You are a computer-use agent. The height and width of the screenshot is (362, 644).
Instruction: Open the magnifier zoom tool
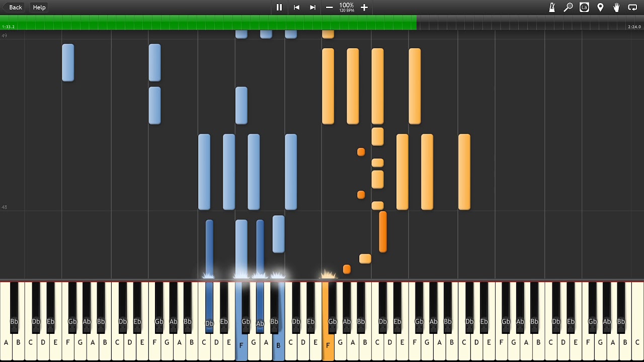click(x=568, y=7)
